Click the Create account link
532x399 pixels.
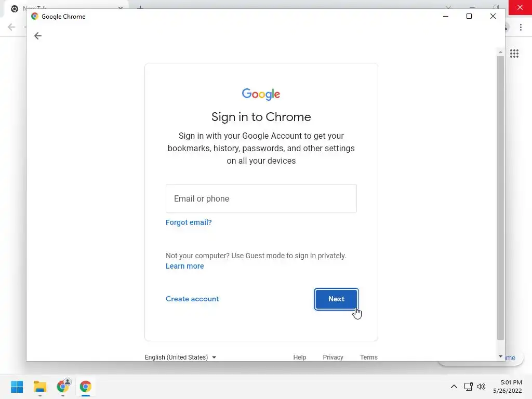point(192,299)
